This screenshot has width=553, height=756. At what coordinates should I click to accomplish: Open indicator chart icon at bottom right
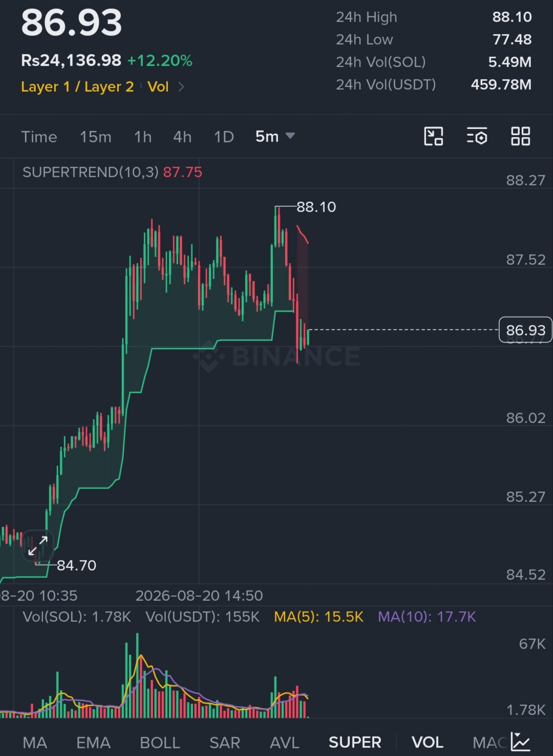520,742
